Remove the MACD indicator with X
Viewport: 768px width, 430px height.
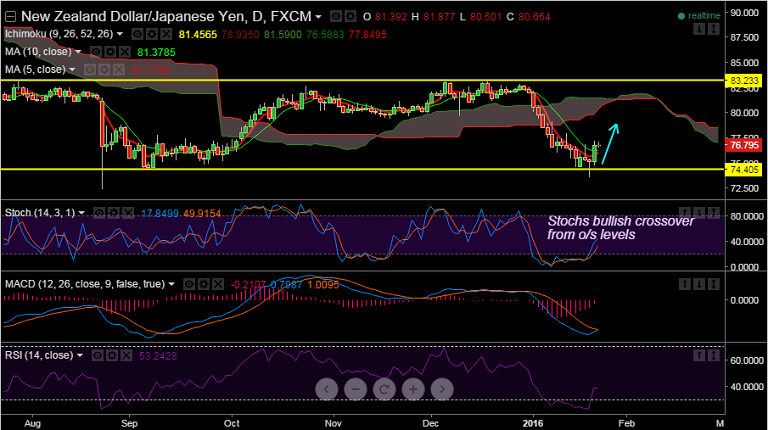(218, 284)
